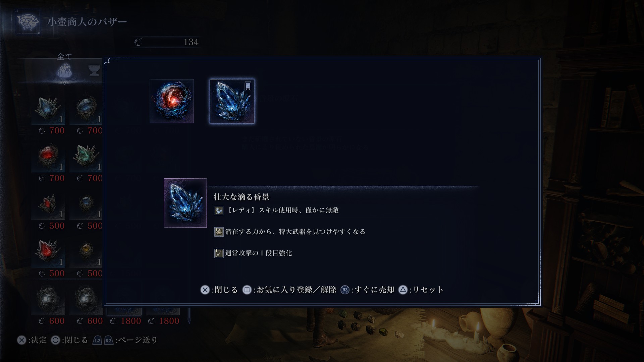This screenshot has height=362, width=644.
Task: Click the jar merchant bazaar header icon
Action: click(28, 22)
